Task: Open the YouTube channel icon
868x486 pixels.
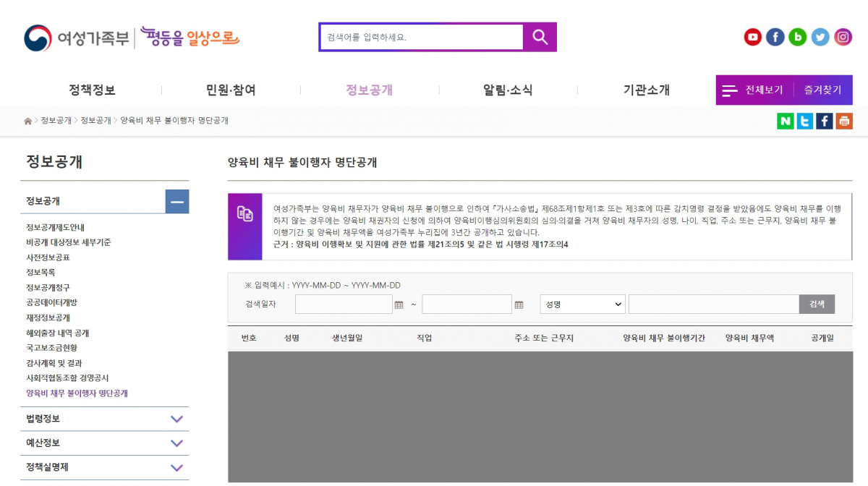Action: 752,37
